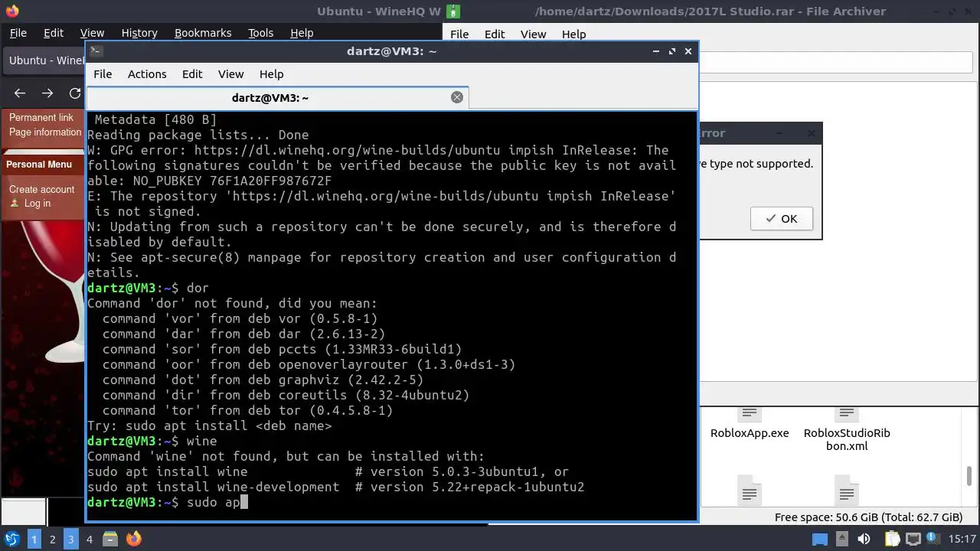Open File menu in File Archiver

pyautogui.click(x=459, y=34)
